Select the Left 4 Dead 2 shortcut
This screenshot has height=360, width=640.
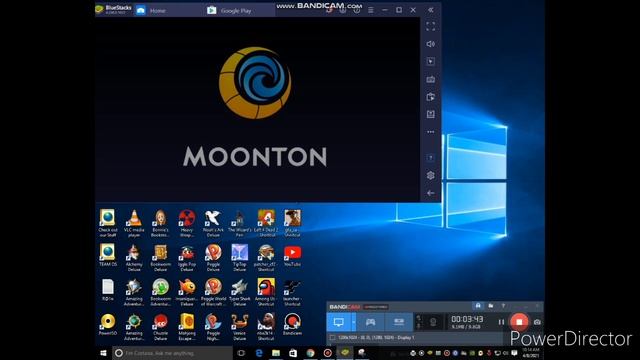266,223
